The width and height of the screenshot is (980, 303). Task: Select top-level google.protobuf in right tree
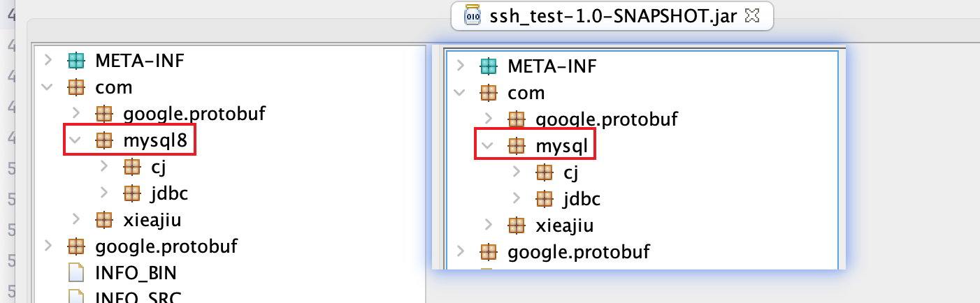click(x=579, y=252)
